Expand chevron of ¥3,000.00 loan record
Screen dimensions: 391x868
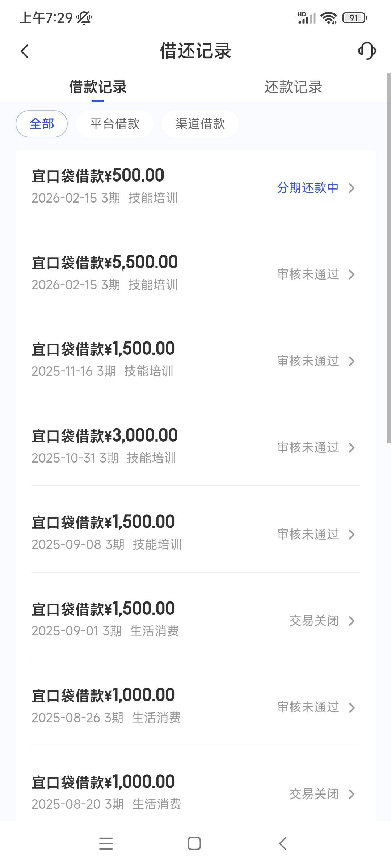pos(351,448)
